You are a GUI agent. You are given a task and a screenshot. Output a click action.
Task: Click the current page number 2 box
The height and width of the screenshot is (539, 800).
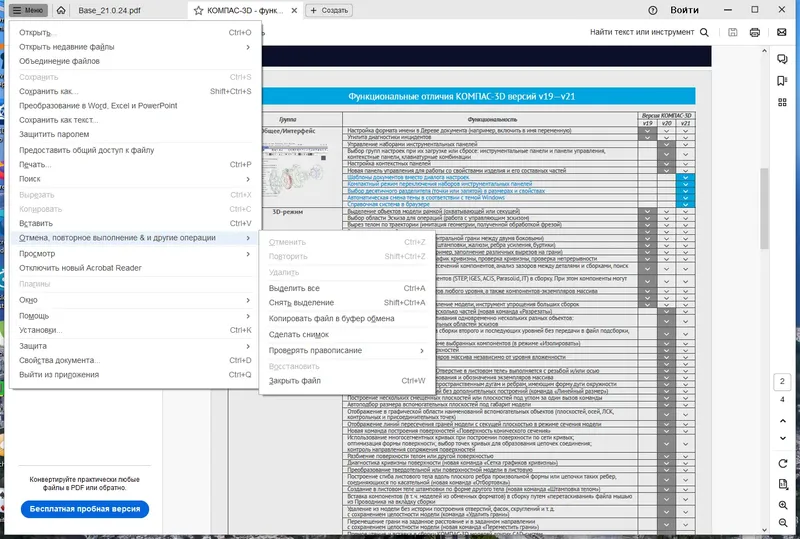click(782, 381)
